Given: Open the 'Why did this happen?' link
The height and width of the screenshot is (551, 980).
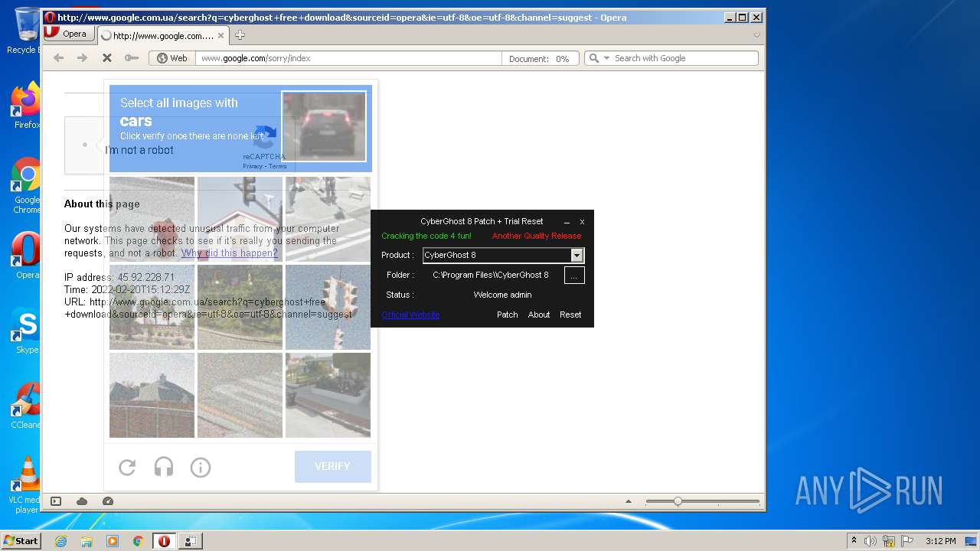Looking at the screenshot, I should pyautogui.click(x=230, y=253).
